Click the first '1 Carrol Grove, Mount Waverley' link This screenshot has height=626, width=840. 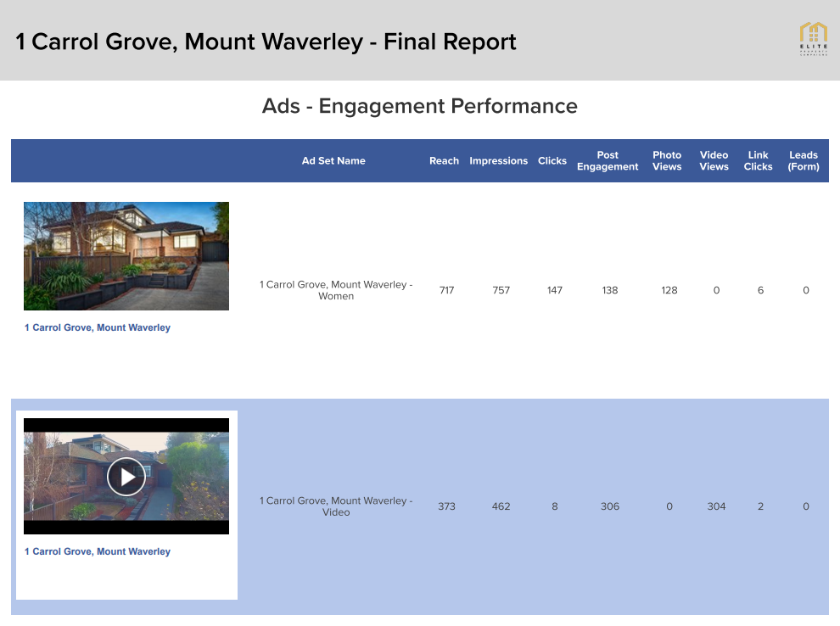[x=98, y=327]
